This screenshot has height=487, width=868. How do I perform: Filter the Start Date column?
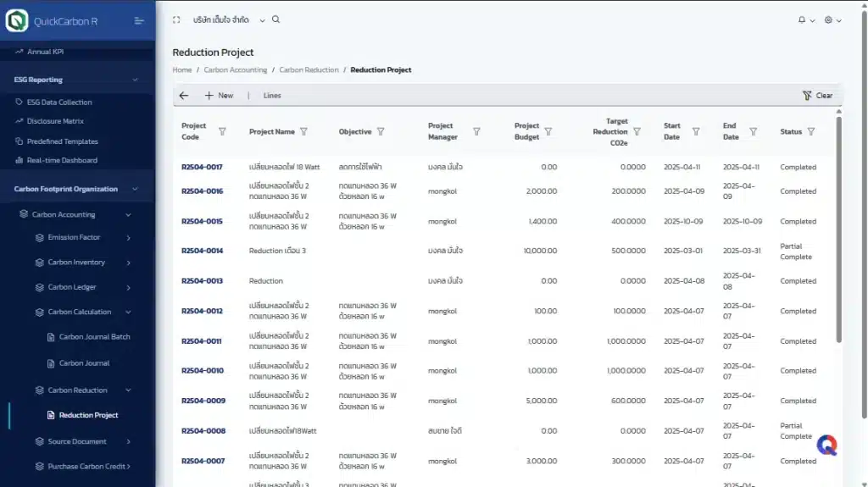pyautogui.click(x=696, y=132)
